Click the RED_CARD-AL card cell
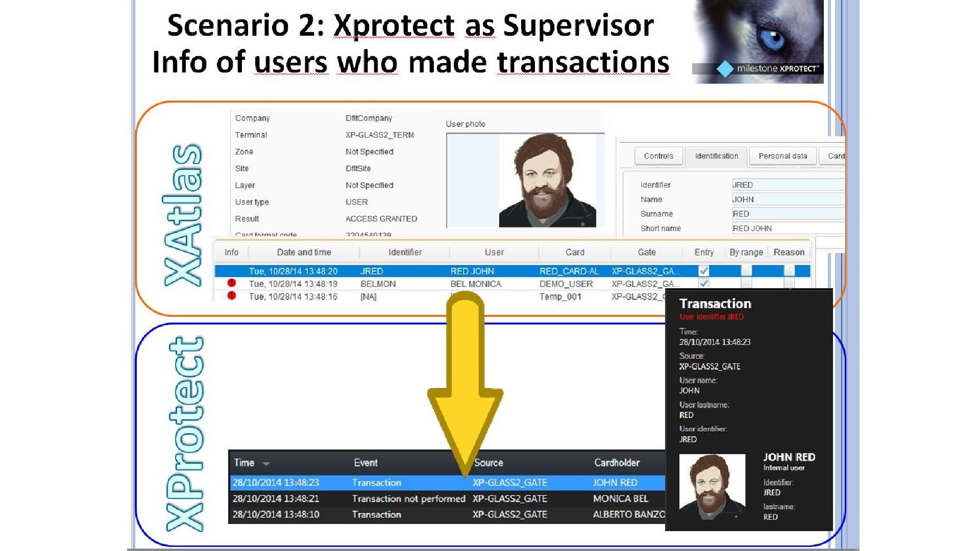 (569, 271)
